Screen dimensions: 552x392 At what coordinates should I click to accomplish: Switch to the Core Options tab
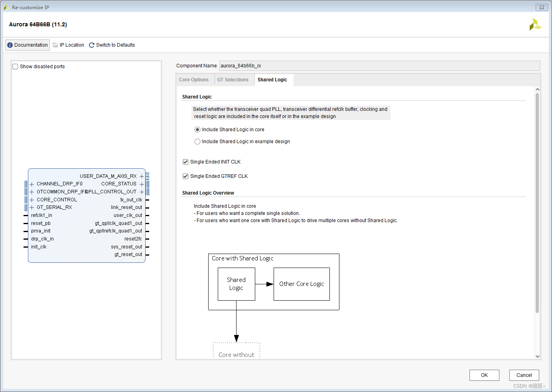(x=194, y=80)
